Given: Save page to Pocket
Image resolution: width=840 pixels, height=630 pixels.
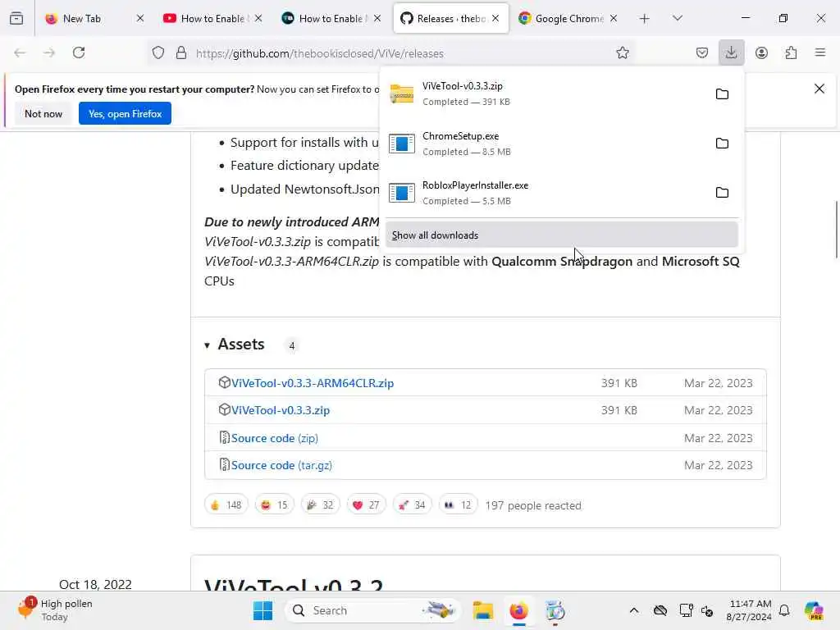Looking at the screenshot, I should tap(702, 52).
